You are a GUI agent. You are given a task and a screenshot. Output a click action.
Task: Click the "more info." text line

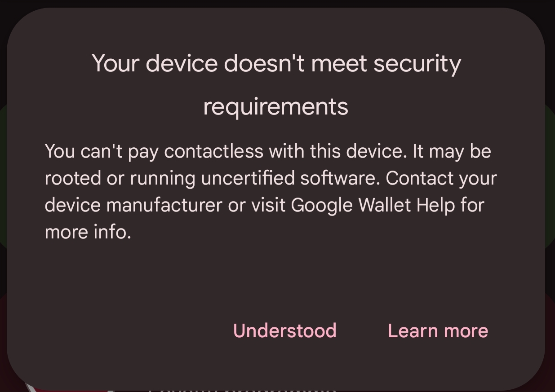click(x=88, y=232)
